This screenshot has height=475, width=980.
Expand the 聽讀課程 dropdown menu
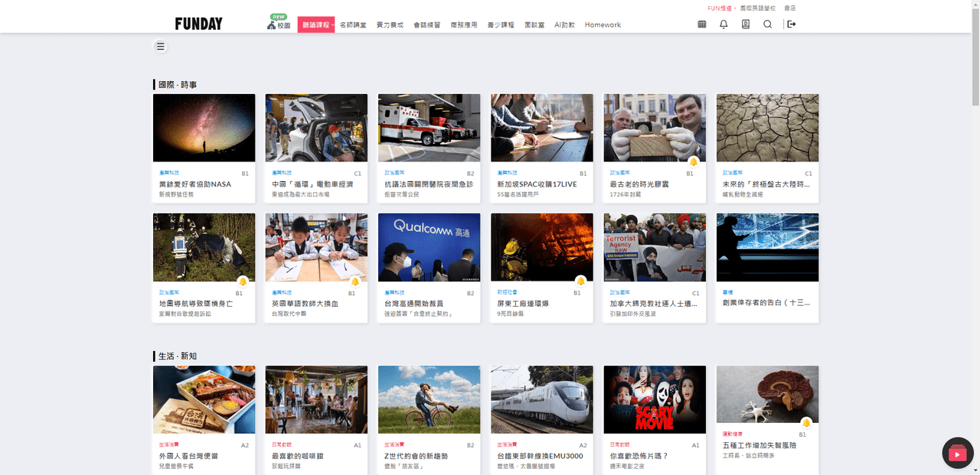pos(316,25)
